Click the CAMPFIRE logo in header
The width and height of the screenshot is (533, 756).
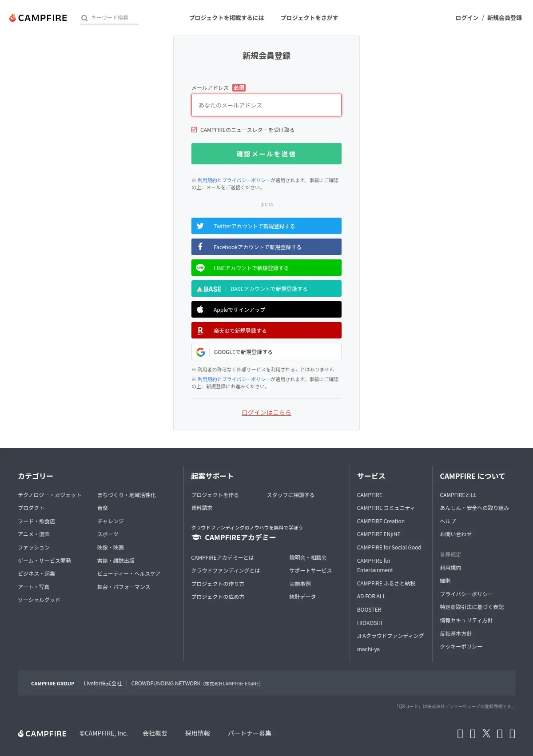tap(38, 18)
